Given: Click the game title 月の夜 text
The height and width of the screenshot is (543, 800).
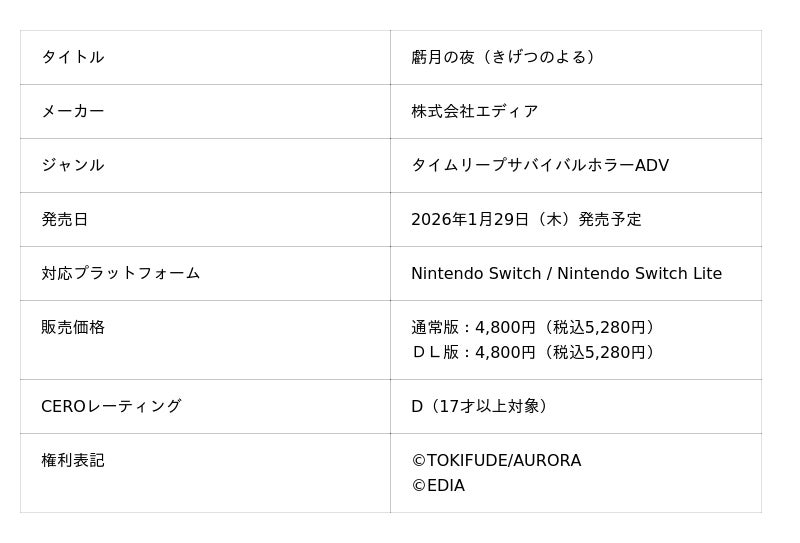Looking at the screenshot, I should coord(441,57).
